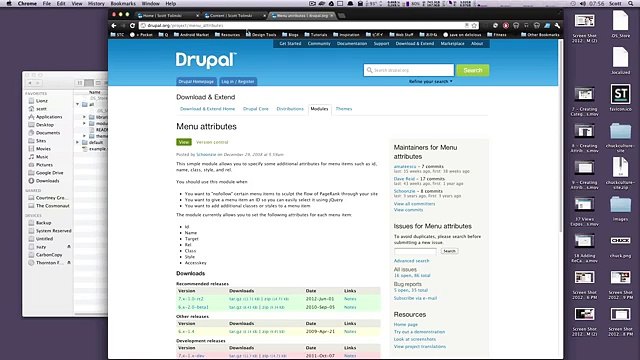
Task: Select the .localized file on the desktop
Action: click(620, 60)
